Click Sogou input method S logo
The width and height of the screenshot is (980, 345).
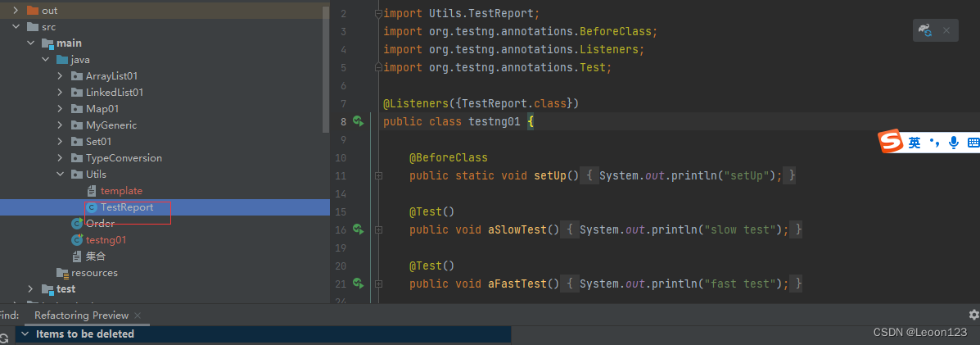coord(892,142)
